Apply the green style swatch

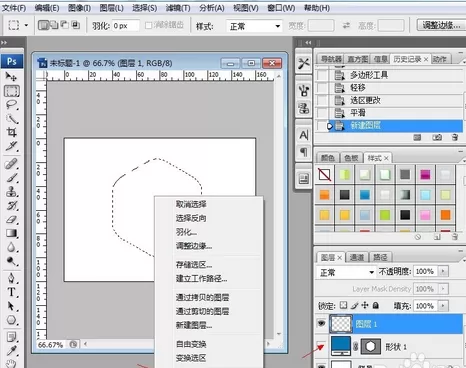(385, 215)
